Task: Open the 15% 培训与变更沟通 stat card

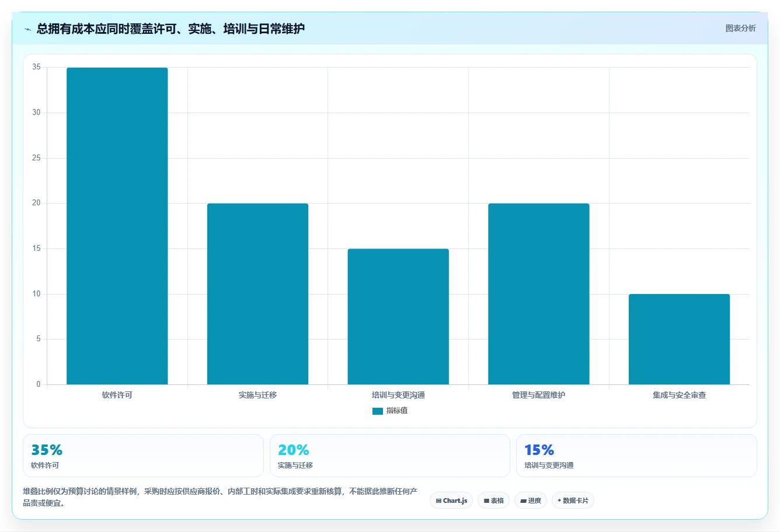Action: pos(636,456)
